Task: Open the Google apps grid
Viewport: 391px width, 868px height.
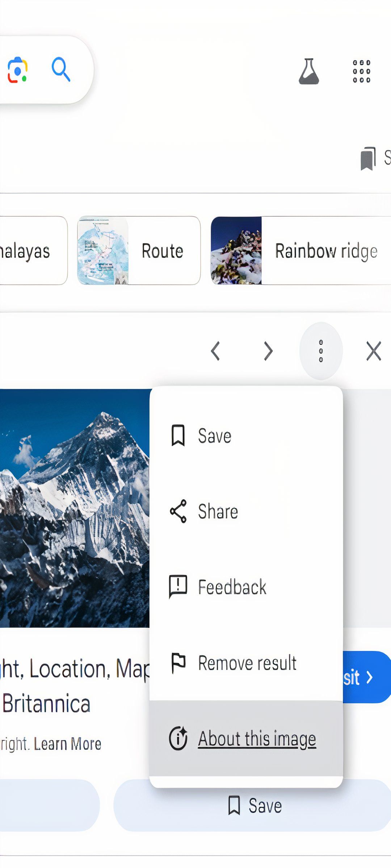Action: (x=361, y=71)
